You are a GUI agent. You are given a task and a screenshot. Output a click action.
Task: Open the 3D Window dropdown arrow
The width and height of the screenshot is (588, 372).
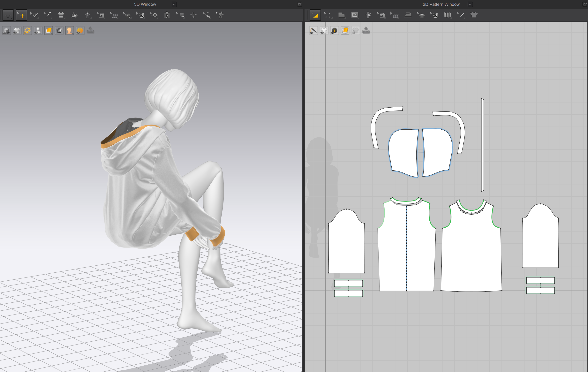click(x=174, y=4)
